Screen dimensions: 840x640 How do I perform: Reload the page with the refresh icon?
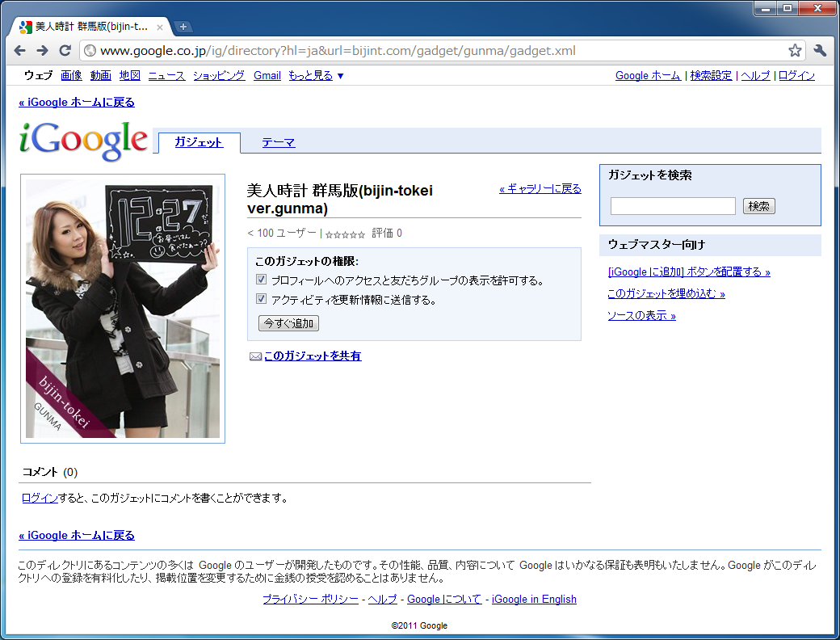[65, 50]
